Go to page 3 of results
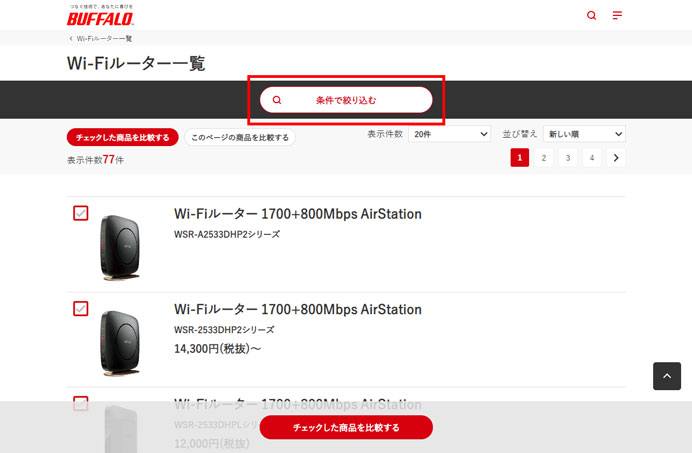The height and width of the screenshot is (453, 692). click(x=567, y=158)
